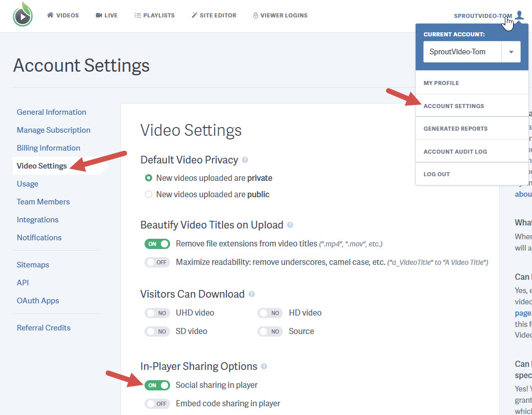Open Site Editor from top navigation

[x=214, y=15]
